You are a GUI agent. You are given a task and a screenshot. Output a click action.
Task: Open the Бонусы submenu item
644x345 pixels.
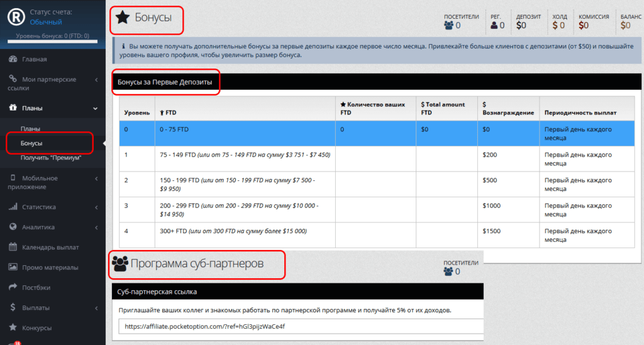[x=31, y=143]
